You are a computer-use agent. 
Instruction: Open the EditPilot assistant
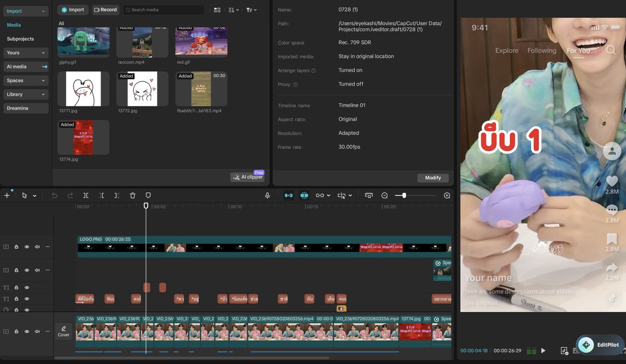coord(600,345)
